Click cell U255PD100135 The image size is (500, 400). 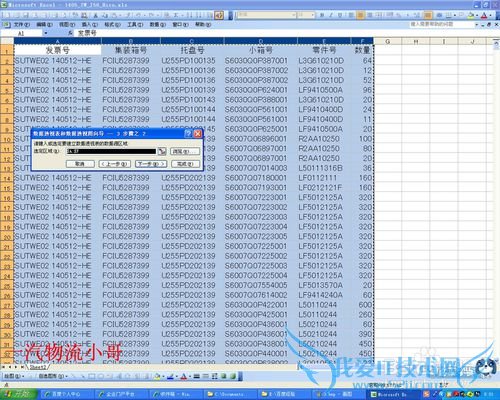(192, 61)
